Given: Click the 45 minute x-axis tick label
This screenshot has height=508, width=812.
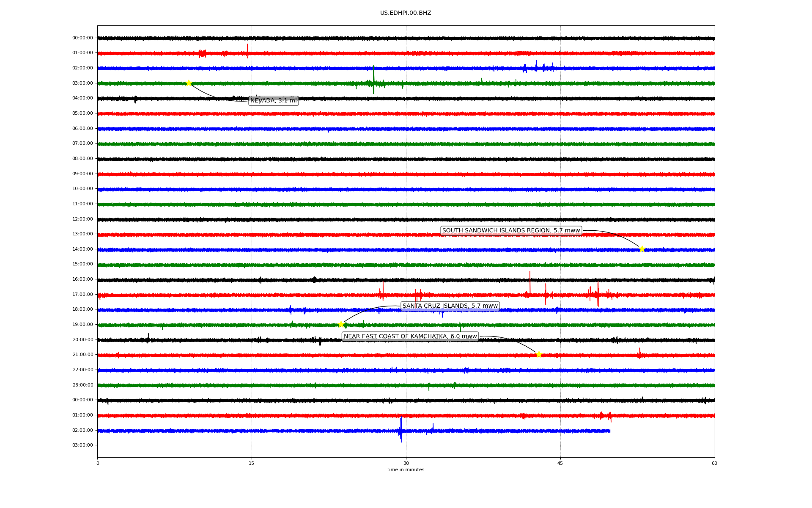Looking at the screenshot, I should [560, 463].
